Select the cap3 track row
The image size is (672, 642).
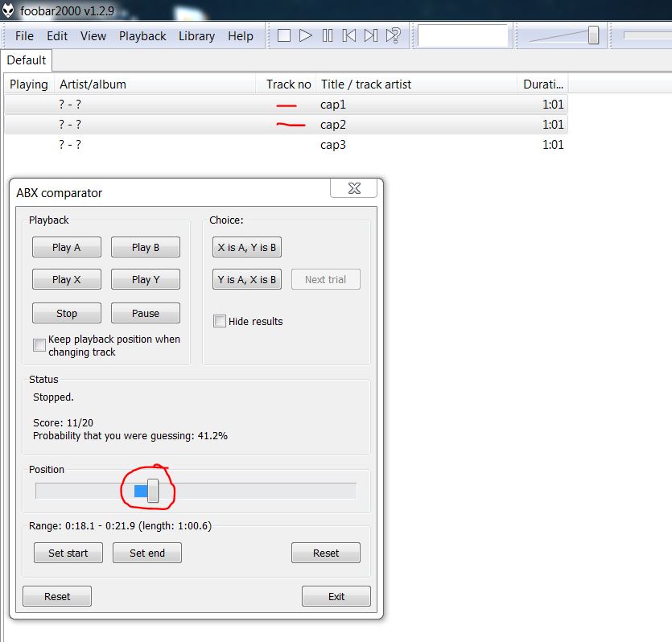pos(286,145)
